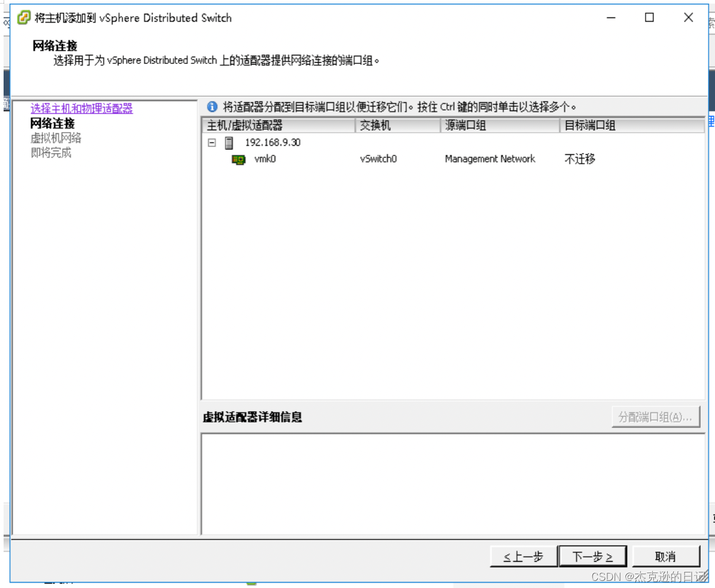
Task: Click the 上一步 button
Action: [x=523, y=556]
